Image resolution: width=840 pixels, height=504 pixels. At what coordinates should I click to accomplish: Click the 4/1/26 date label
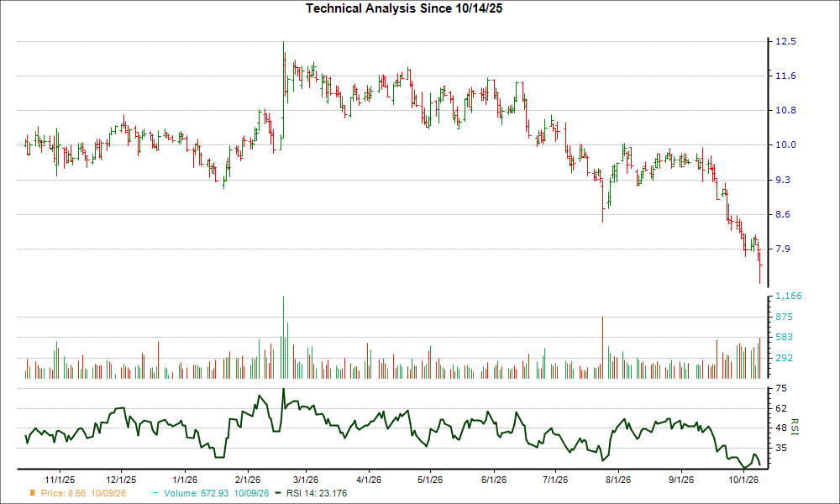[x=369, y=480]
